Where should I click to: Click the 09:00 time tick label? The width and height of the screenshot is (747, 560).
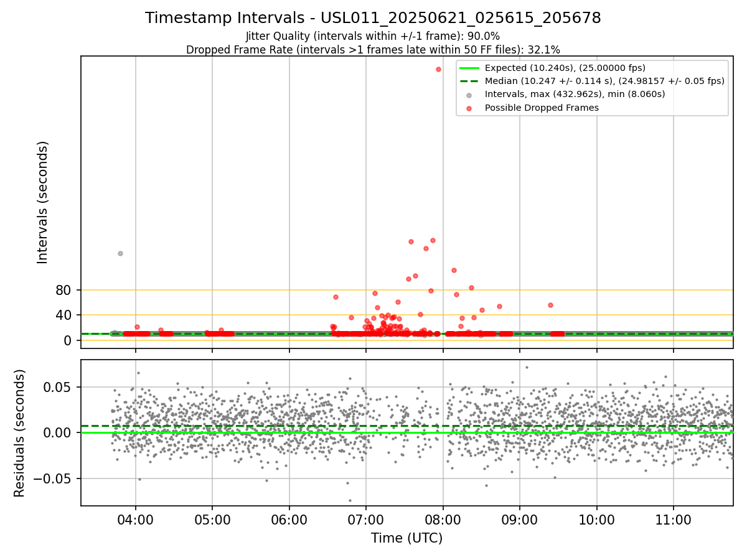coord(520,519)
